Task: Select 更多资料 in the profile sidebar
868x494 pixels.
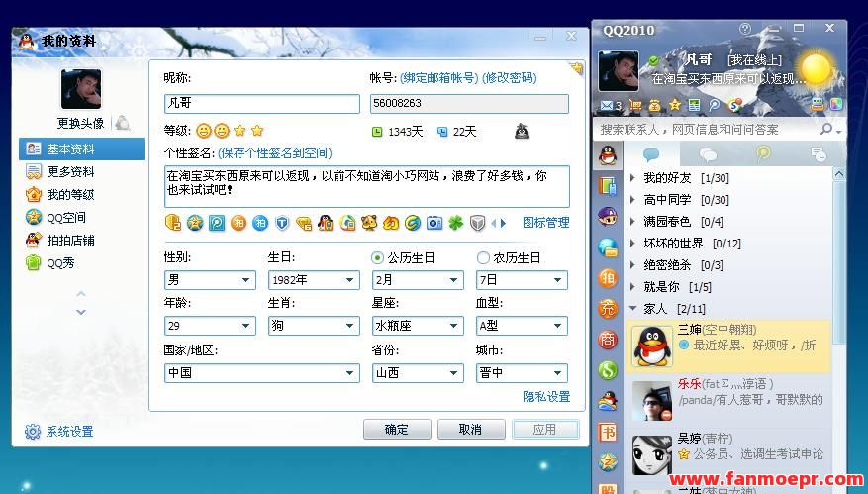Action: point(82,171)
